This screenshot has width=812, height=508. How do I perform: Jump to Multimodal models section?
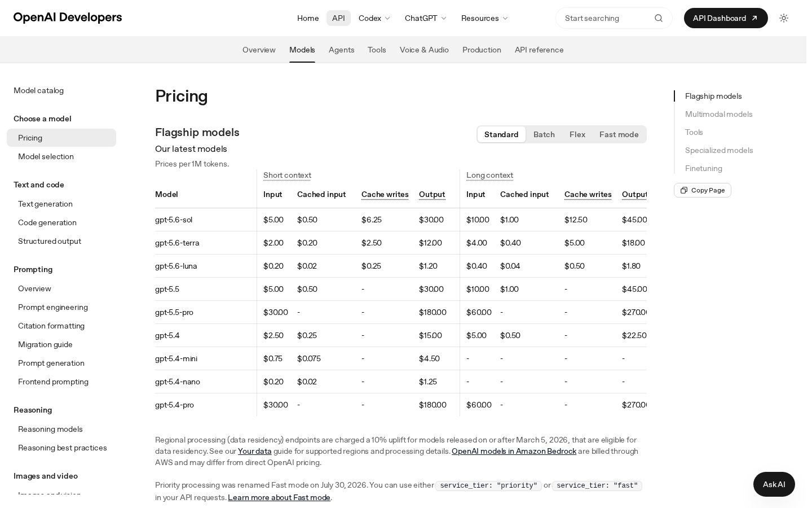(x=718, y=114)
